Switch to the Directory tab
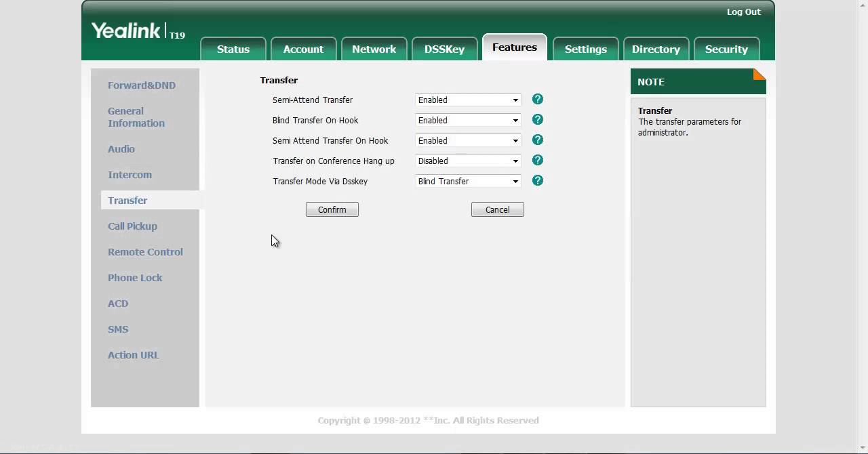 click(x=656, y=49)
